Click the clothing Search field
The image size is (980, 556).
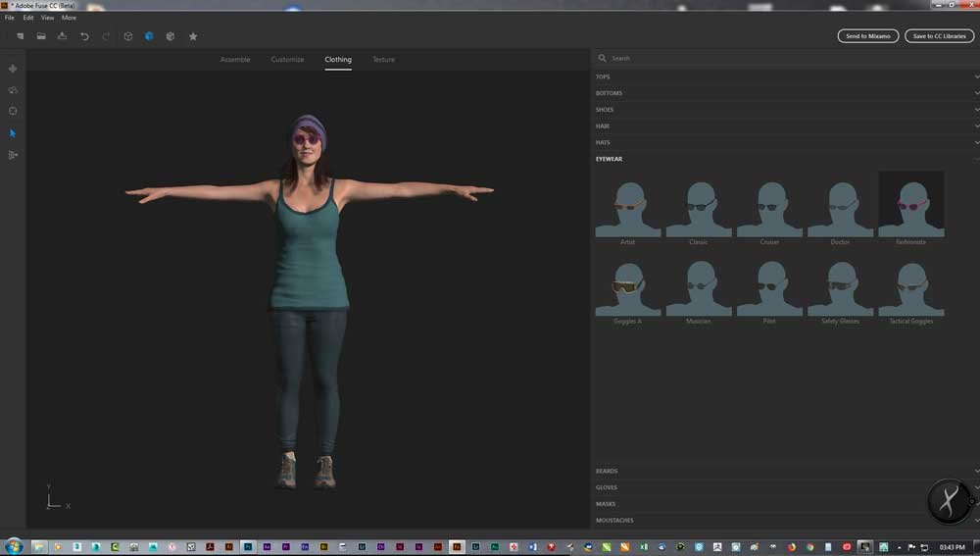point(784,58)
